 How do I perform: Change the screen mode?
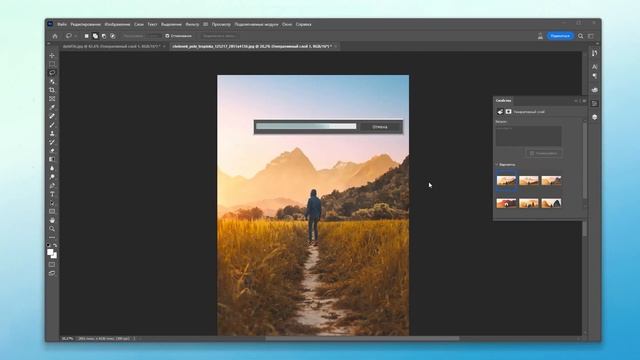coord(52,273)
